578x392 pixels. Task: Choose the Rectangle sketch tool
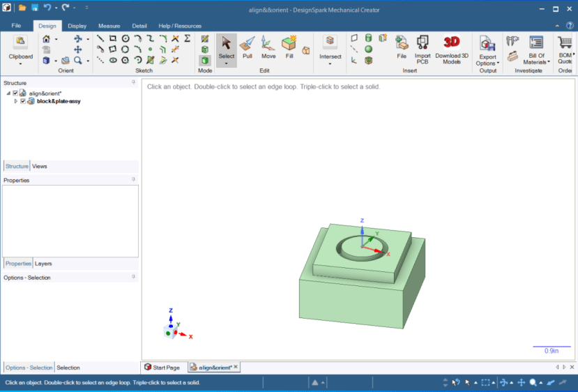tap(113, 38)
